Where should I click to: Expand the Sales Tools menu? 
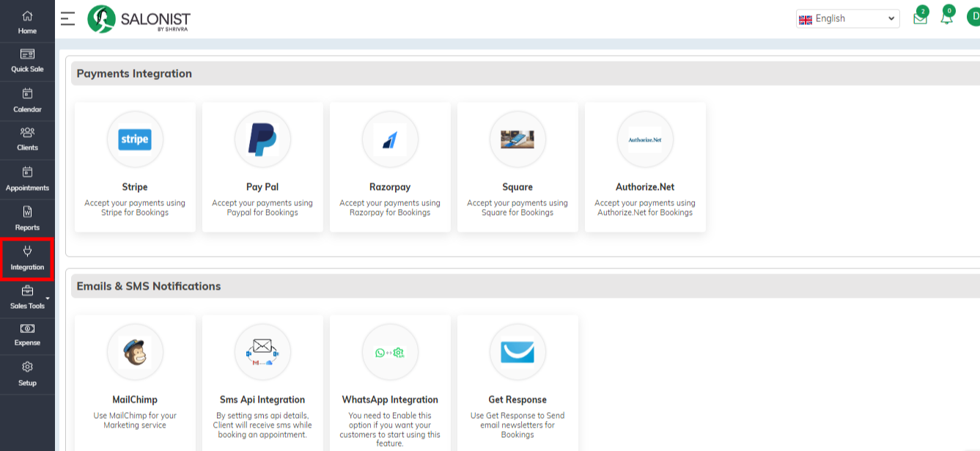point(27,298)
